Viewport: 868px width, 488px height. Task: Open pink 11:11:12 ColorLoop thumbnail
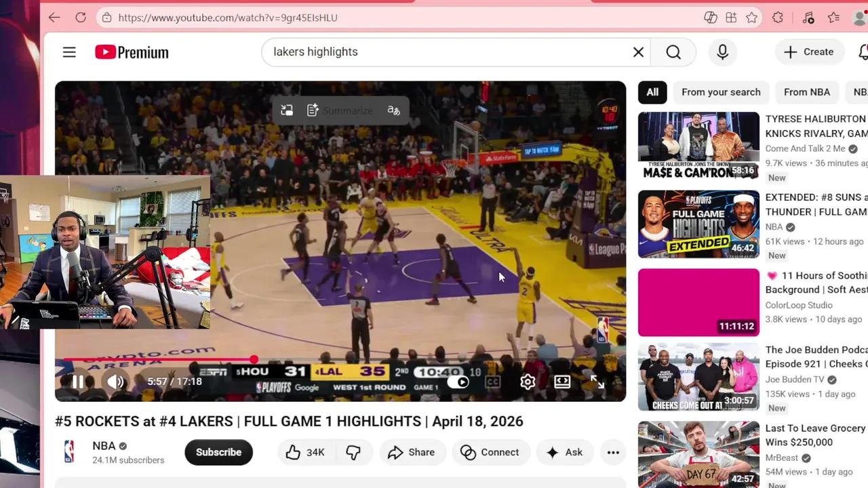[x=698, y=302]
